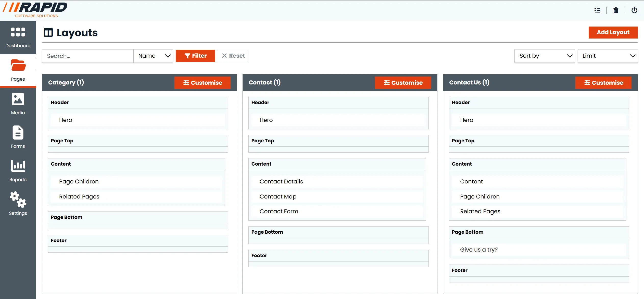Add a new layout with Add Layout
The image size is (644, 299).
pyautogui.click(x=613, y=32)
